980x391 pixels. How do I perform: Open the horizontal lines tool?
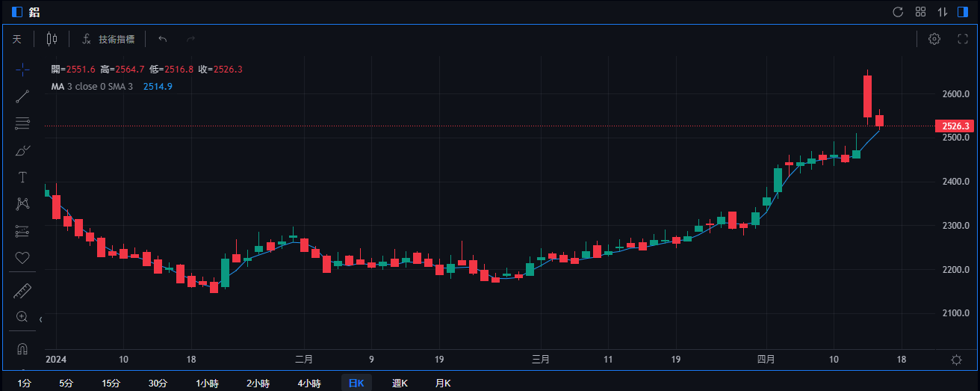22,123
